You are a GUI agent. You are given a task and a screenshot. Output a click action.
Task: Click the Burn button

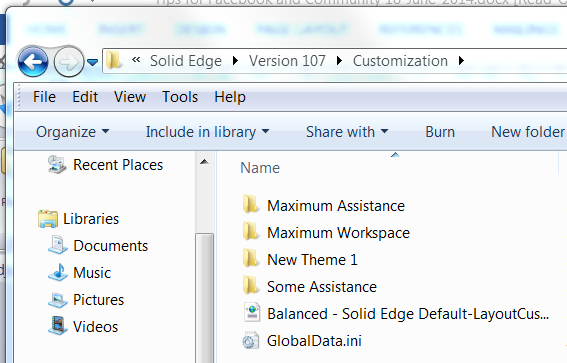click(x=440, y=132)
